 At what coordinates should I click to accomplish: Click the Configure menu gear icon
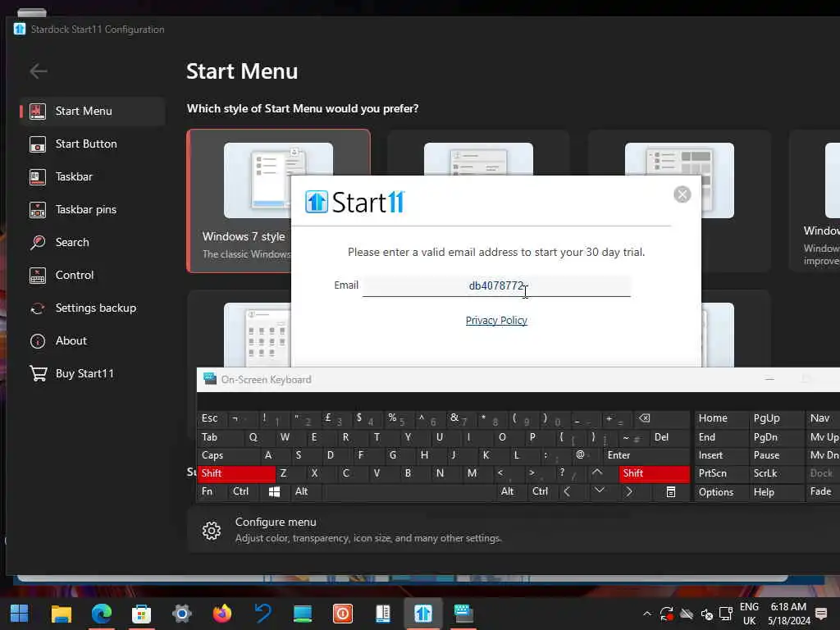coord(212,531)
